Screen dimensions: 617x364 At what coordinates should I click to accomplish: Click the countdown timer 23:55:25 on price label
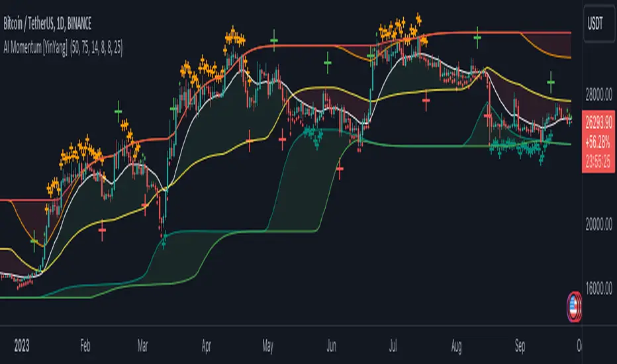pos(598,161)
